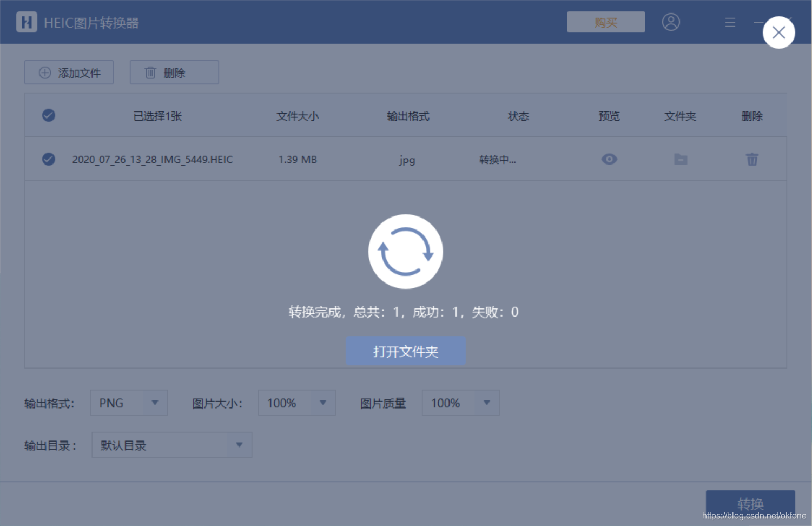This screenshot has width=812, height=526.
Task: Click the circular convert arrows icon
Action: click(x=406, y=252)
